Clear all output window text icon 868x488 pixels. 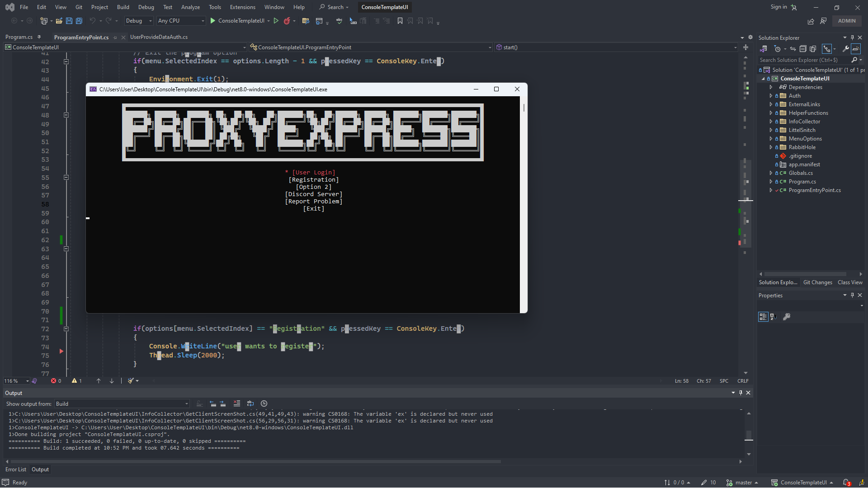click(237, 404)
